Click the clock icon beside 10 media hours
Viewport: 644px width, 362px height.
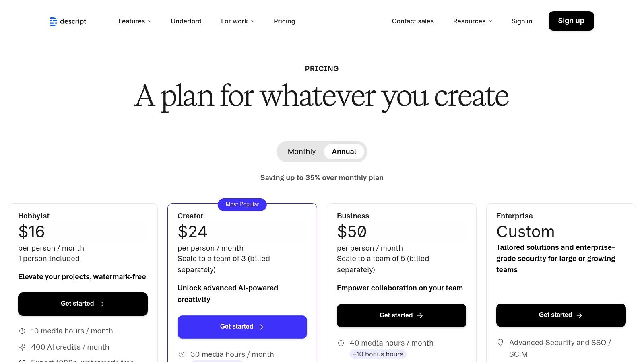22,331
